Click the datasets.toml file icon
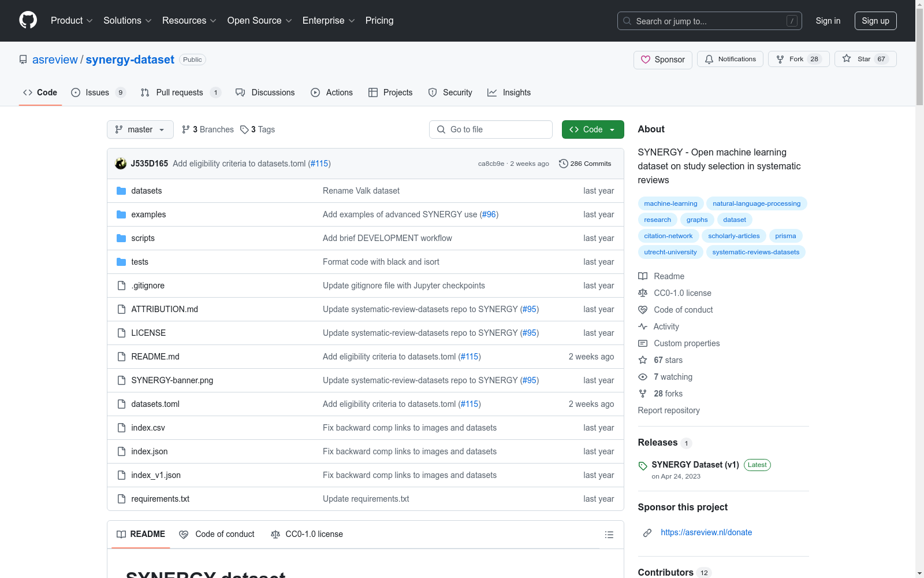This screenshot has width=924, height=578. pyautogui.click(x=121, y=404)
